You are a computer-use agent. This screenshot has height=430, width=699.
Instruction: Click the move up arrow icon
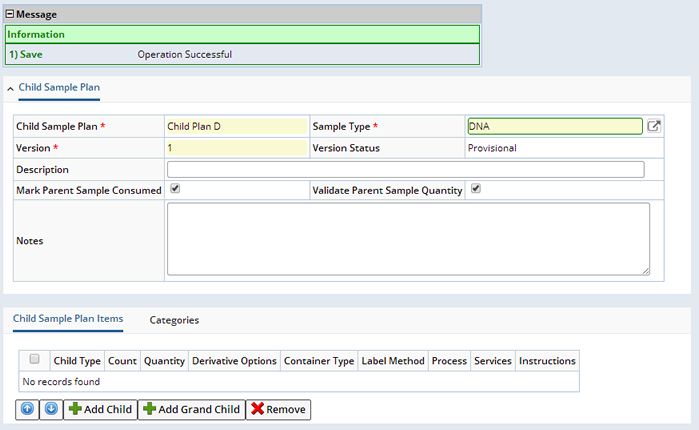[x=27, y=409]
